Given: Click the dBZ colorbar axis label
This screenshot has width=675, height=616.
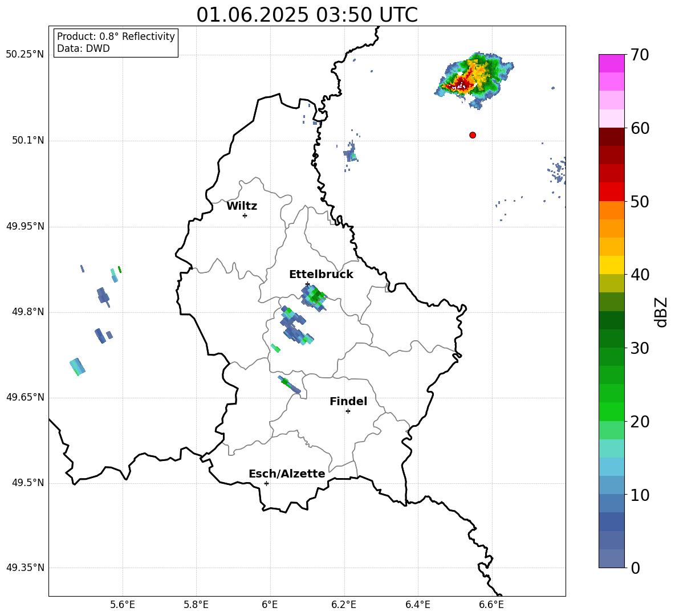Looking at the screenshot, I should click(662, 312).
